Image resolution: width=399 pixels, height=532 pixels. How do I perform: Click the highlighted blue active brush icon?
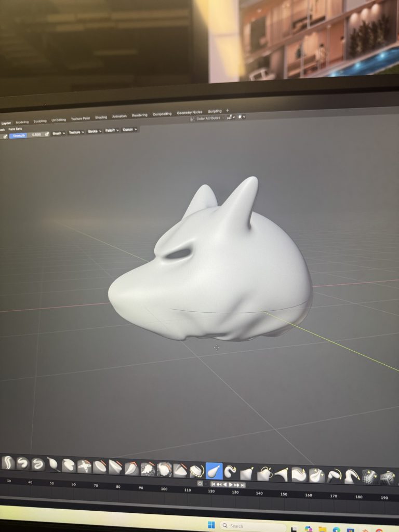coord(214,471)
